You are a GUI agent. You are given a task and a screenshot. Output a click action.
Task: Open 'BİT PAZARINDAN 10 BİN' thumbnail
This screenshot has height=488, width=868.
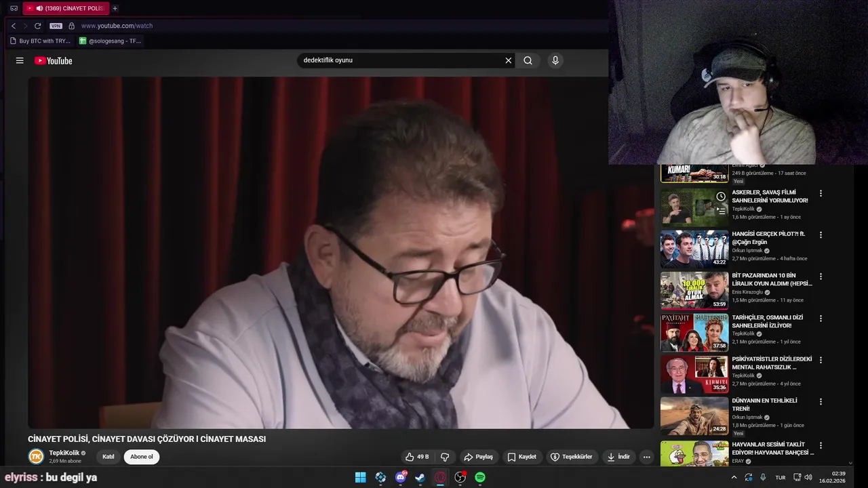coord(694,290)
